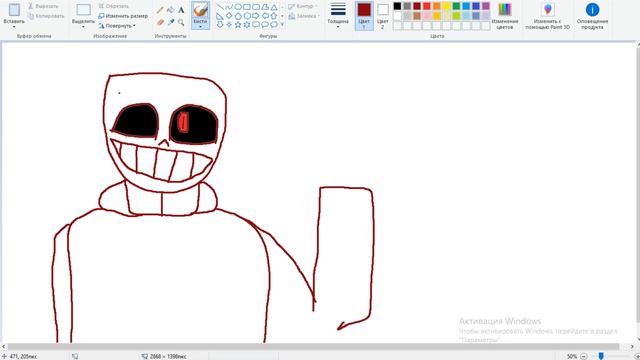Click Resize (Изменить размер) button
The height and width of the screenshot is (360, 640).
point(123,16)
